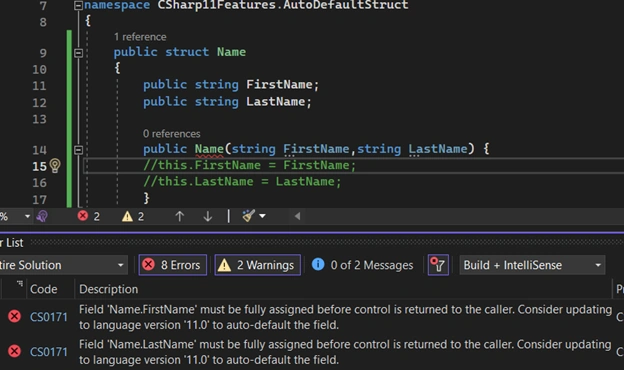Collapse the namespace block outline toggle
Image resolution: width=624 pixels, height=370 pixels.
(78, 6)
